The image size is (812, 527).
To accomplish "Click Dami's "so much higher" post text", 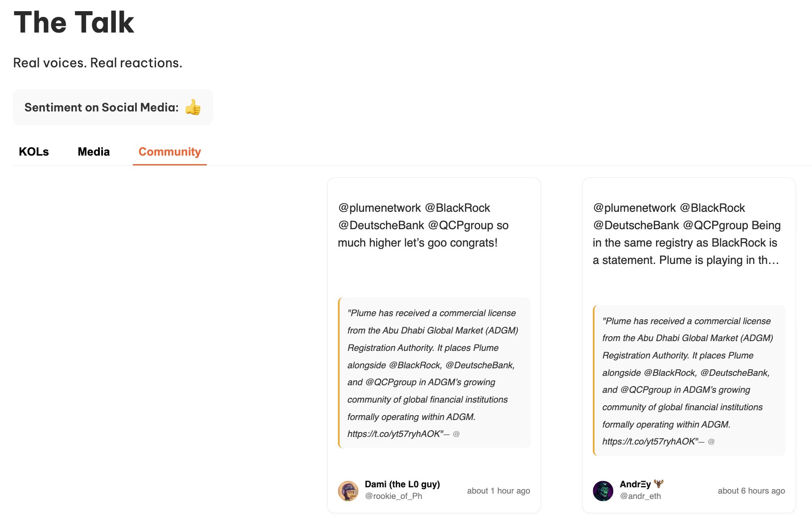I will click(x=422, y=226).
